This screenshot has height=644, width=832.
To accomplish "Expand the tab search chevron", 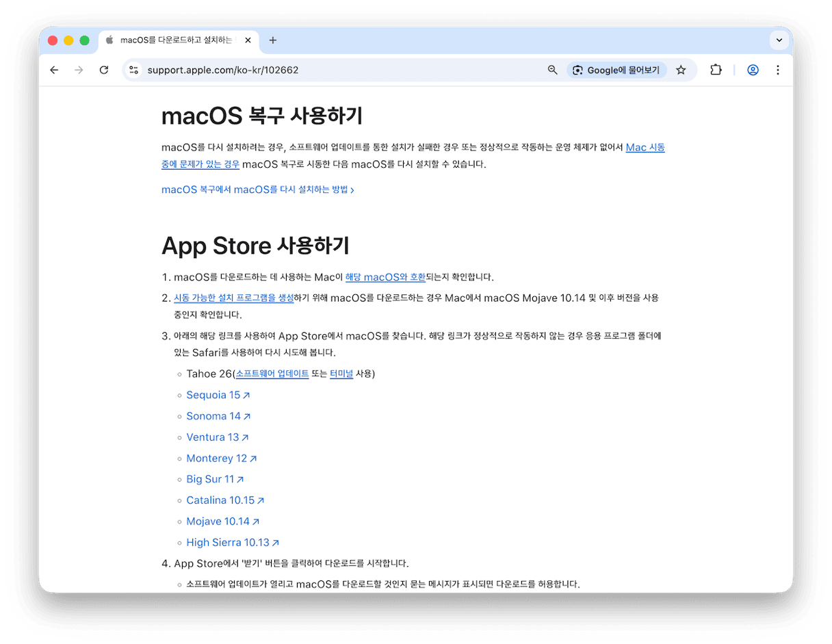I will [x=779, y=40].
